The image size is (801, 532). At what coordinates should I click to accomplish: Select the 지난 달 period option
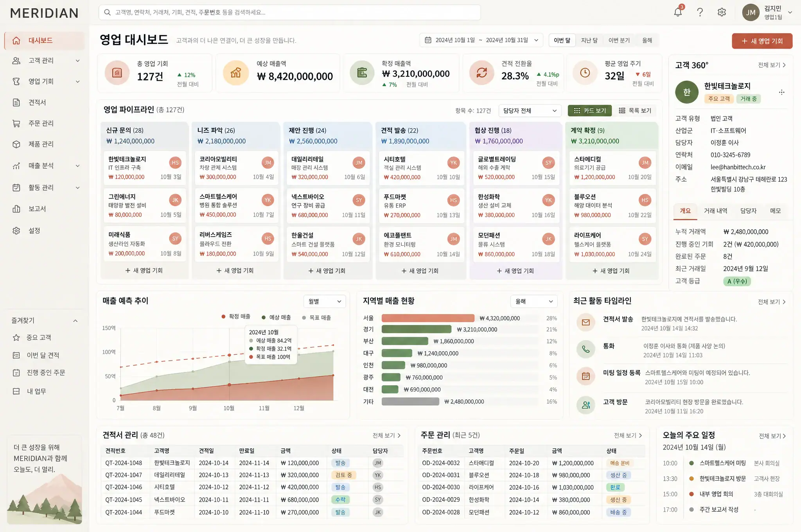point(589,40)
